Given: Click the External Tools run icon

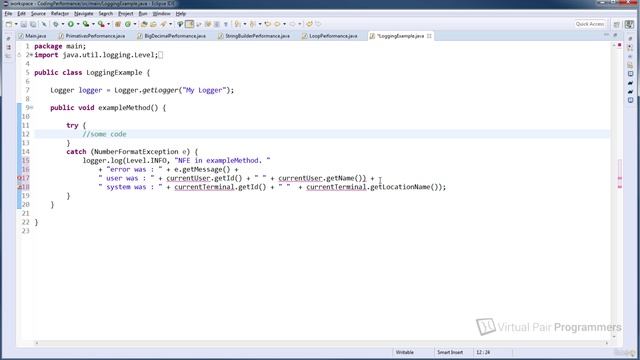Looking at the screenshot, I should click(101, 24).
